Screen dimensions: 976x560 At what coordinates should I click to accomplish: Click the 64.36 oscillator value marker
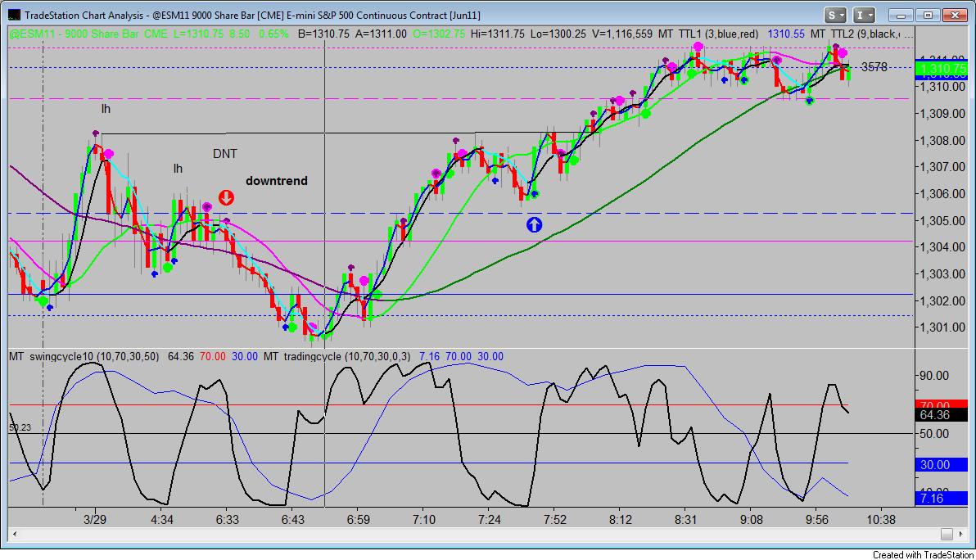click(942, 415)
